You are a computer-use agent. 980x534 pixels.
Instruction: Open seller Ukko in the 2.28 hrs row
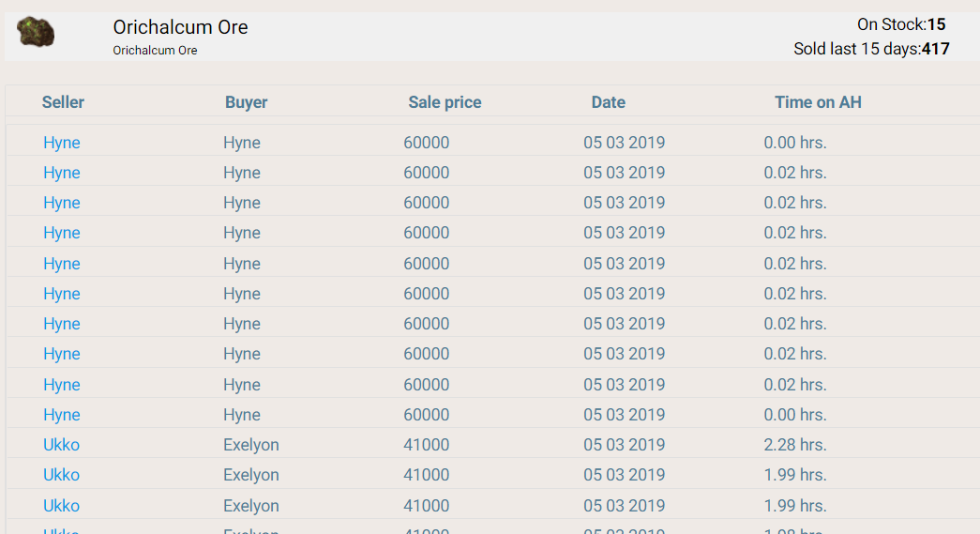point(61,445)
